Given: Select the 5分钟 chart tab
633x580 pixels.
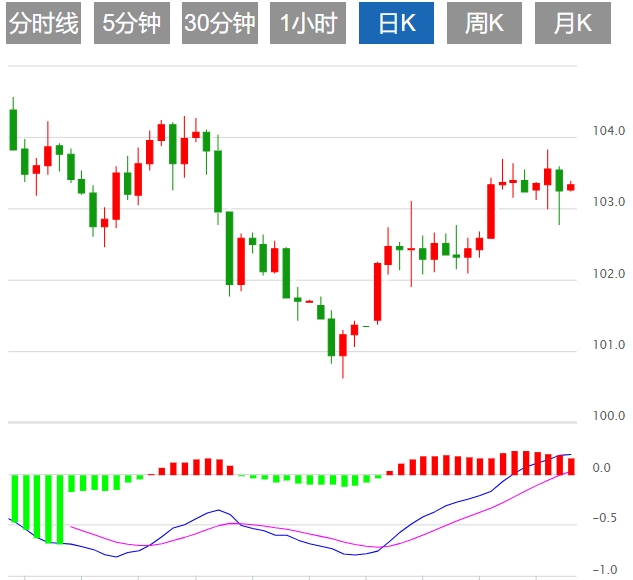Looking at the screenshot, I should 131,24.
